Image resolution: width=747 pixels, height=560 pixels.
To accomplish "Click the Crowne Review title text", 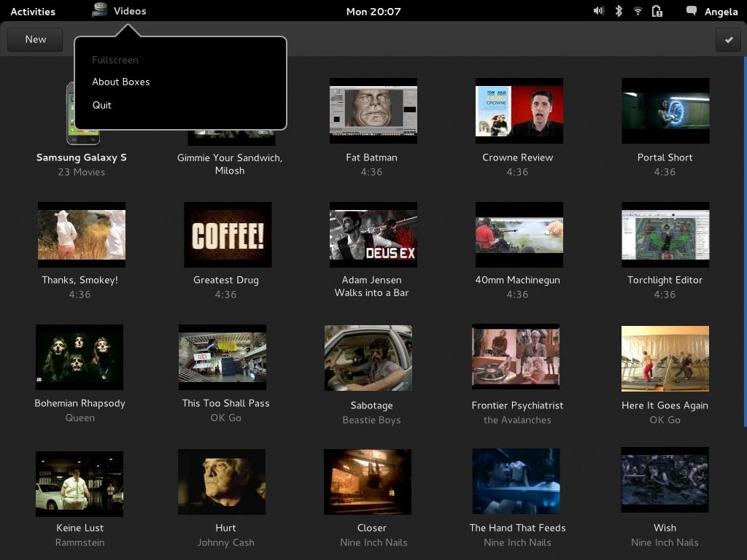I will 518,157.
